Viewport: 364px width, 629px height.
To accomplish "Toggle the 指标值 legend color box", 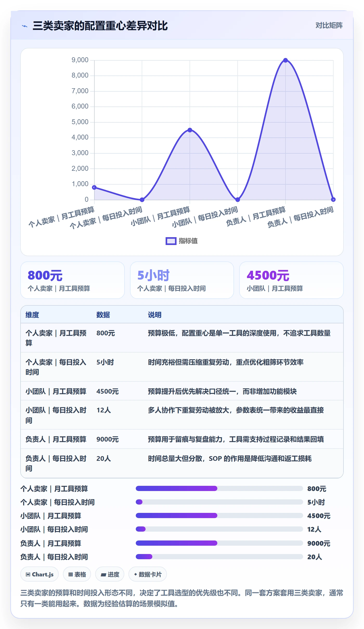I will (x=171, y=241).
